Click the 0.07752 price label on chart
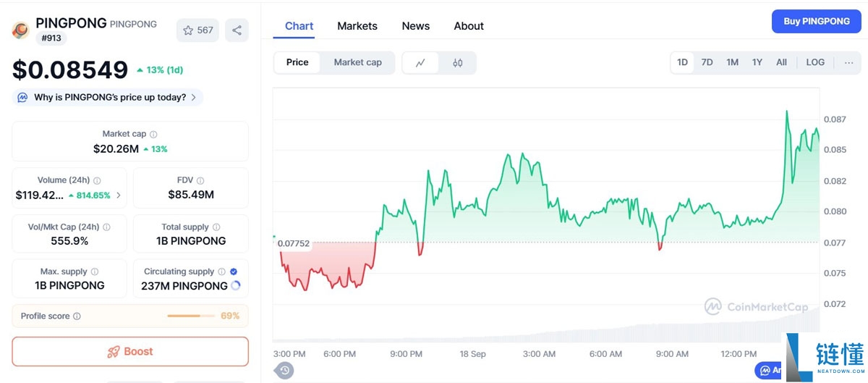The height and width of the screenshot is (383, 868). 294,243
